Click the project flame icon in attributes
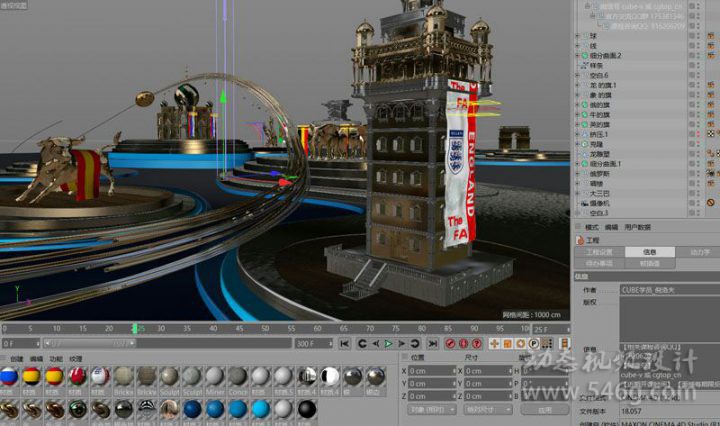This screenshot has width=720, height=426. [580, 240]
